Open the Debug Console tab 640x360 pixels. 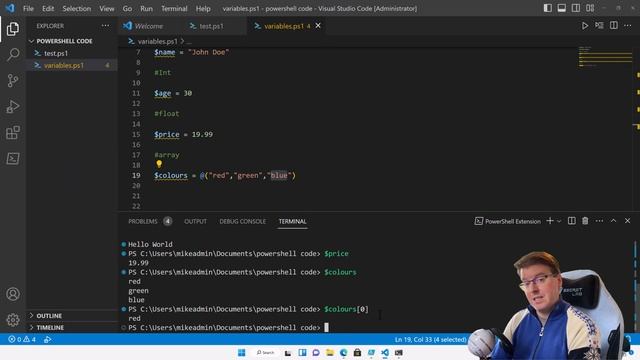coord(242,221)
